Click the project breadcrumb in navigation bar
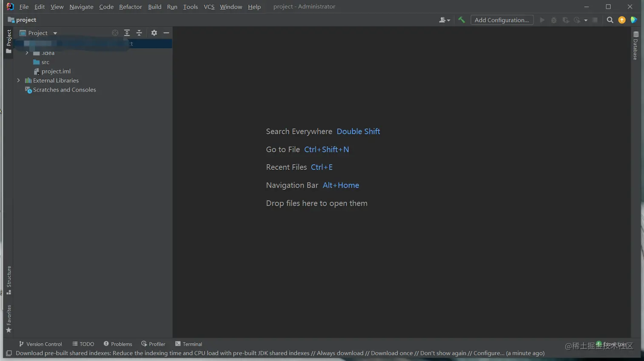Screen dimensions: 644x361 (22, 20)
